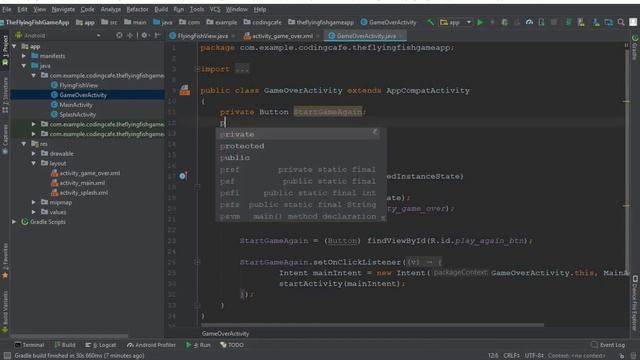Viewport: 640px width, 360px height.
Task: Open Device File Explorer side tab
Action: point(635,303)
